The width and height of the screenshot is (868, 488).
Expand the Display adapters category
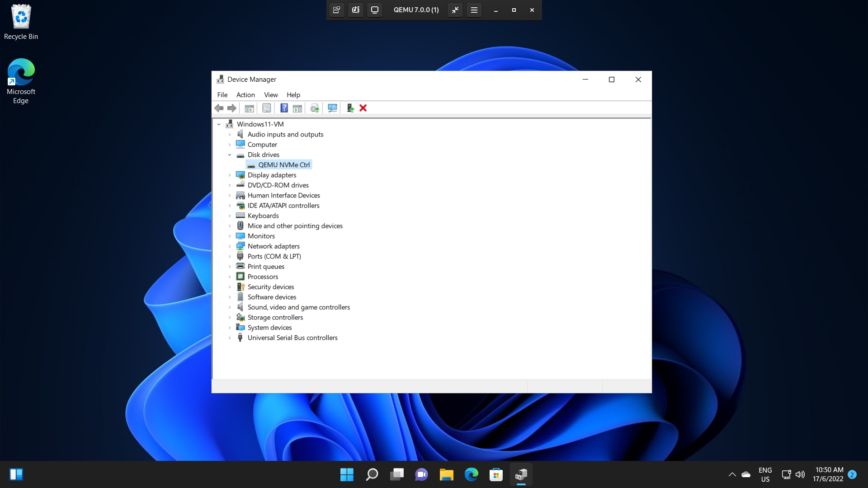(230, 175)
